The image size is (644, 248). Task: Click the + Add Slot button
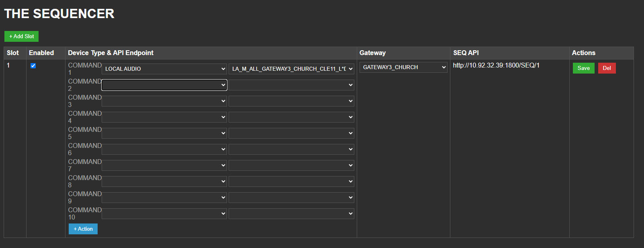tap(21, 36)
